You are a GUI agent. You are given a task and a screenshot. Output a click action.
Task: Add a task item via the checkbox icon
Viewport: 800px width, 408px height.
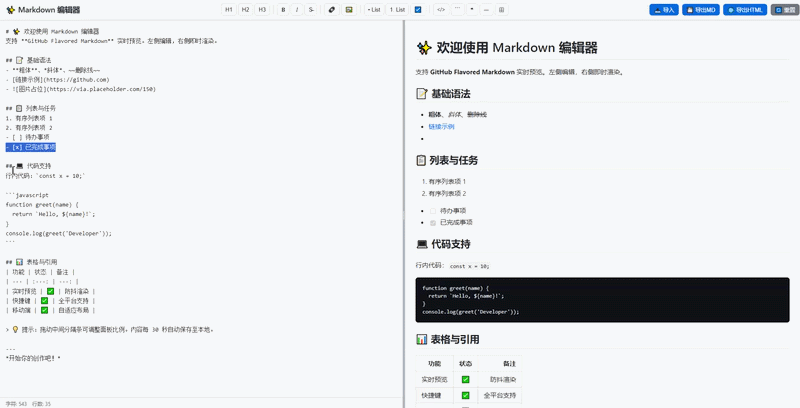pos(418,9)
